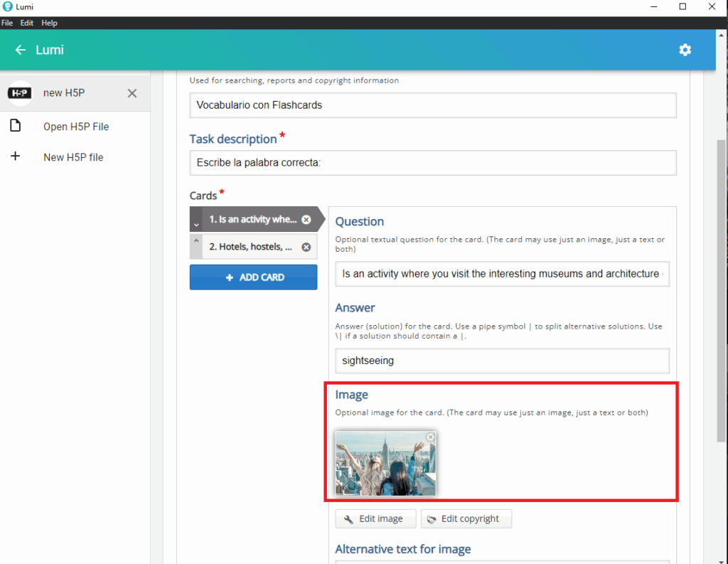Close the new H5P tab with X

(x=132, y=93)
